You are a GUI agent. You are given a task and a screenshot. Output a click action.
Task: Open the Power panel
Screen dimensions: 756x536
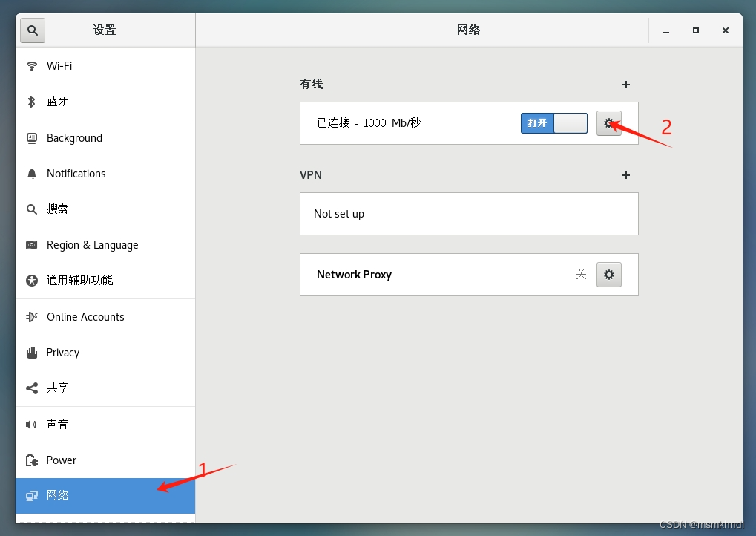[105, 460]
